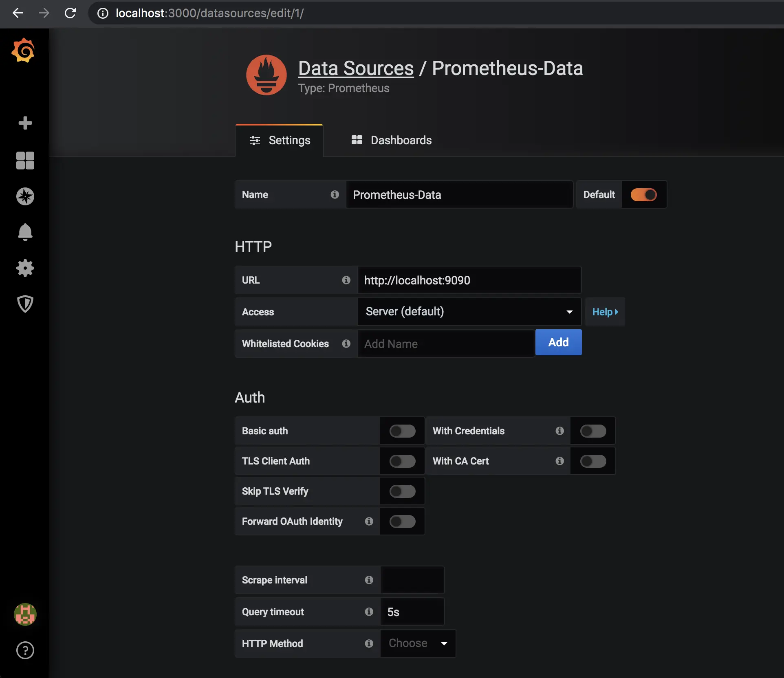Click the URL input field
The width and height of the screenshot is (784, 678).
(x=469, y=280)
